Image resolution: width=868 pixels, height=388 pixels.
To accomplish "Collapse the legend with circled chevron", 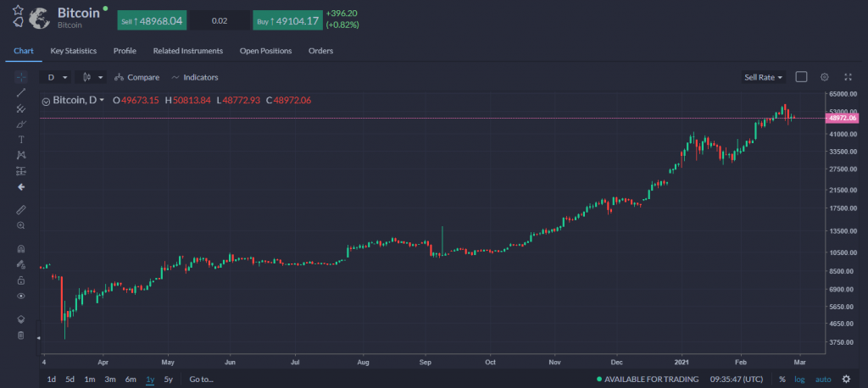I will pyautogui.click(x=47, y=101).
